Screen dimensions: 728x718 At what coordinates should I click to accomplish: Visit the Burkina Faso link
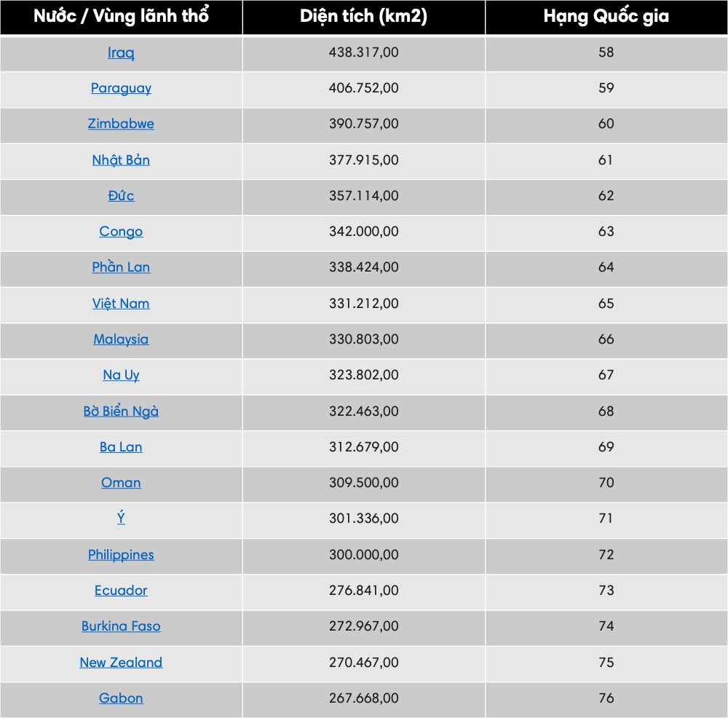pos(121,626)
